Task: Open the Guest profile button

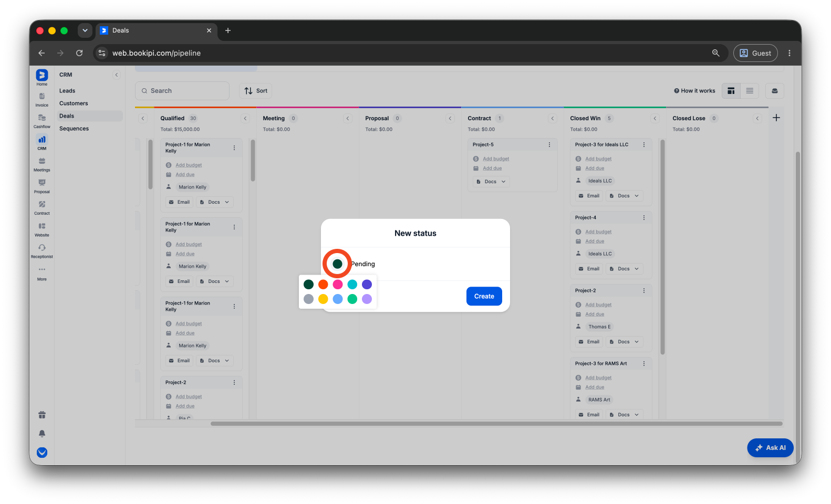Action: click(x=755, y=53)
